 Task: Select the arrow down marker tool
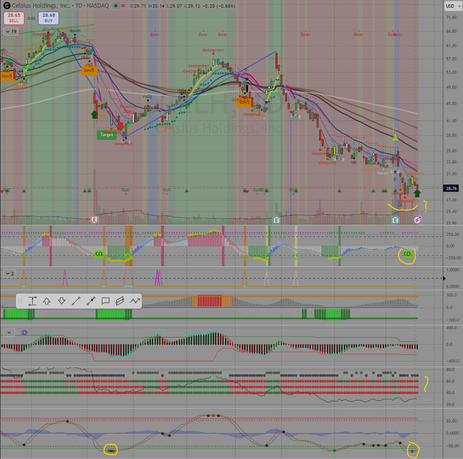click(61, 301)
